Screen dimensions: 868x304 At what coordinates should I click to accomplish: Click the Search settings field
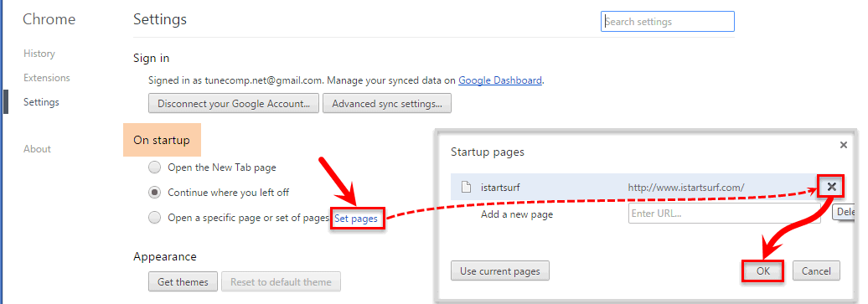tap(668, 22)
